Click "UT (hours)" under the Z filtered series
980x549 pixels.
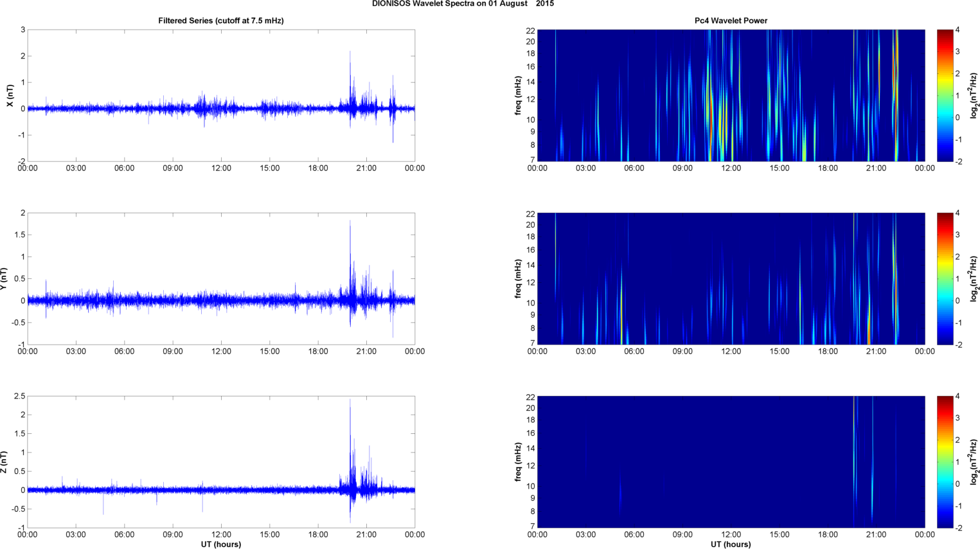pos(221,544)
